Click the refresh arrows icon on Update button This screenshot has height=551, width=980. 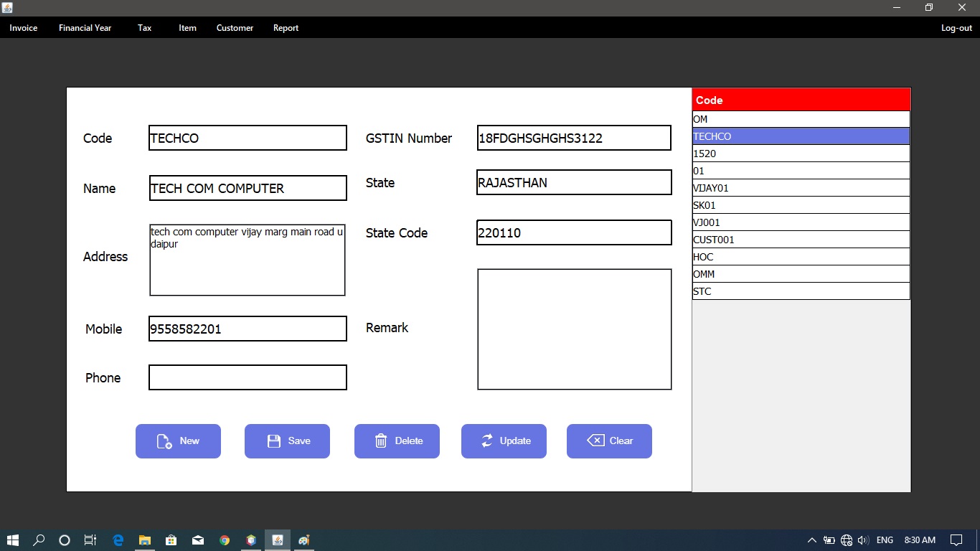(x=488, y=441)
